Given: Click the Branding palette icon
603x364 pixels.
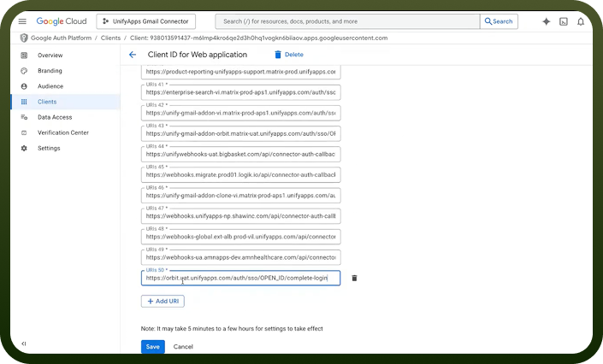Looking at the screenshot, I should [24, 71].
